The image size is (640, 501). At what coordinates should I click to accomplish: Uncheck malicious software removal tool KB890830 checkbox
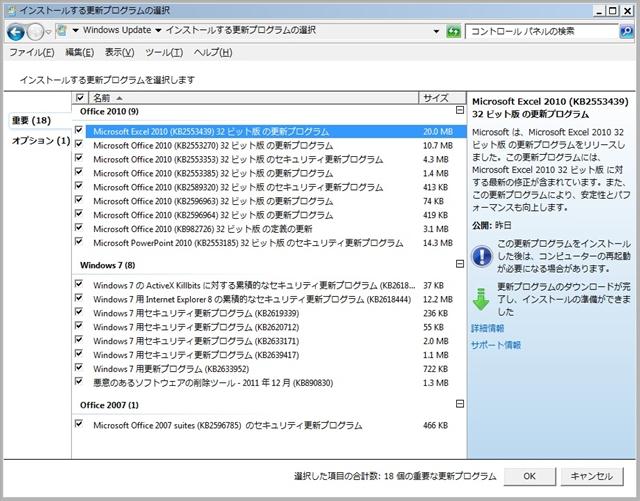click(79, 381)
